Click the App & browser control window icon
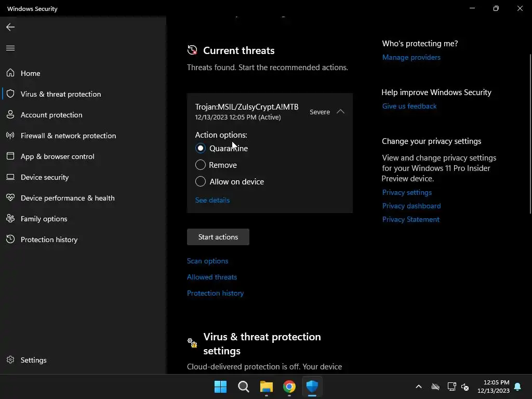This screenshot has height=399, width=532. tap(10, 156)
